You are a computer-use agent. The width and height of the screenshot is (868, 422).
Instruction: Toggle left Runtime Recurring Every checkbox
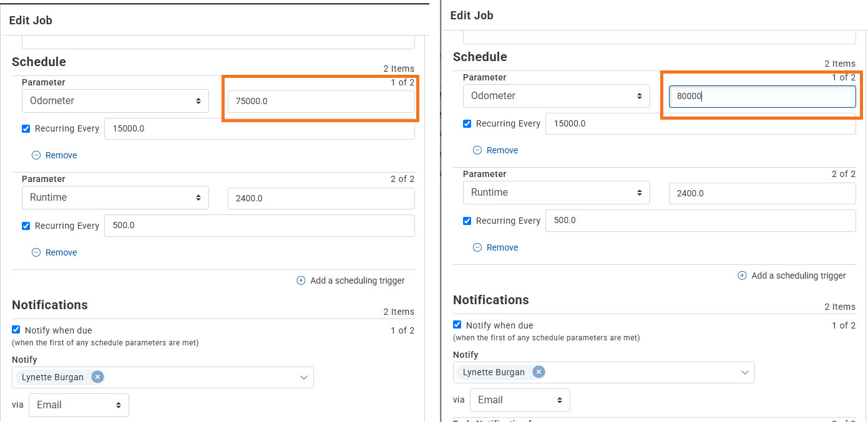[x=26, y=226]
